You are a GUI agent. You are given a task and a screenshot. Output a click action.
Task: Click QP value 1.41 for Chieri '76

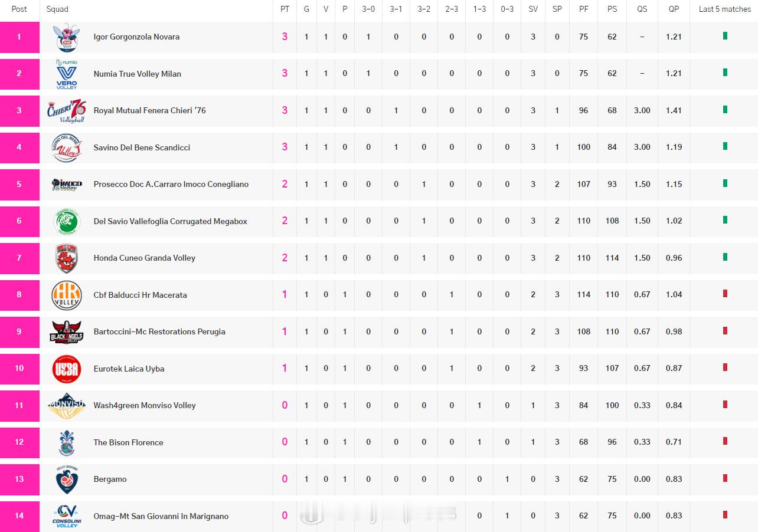[x=674, y=110]
